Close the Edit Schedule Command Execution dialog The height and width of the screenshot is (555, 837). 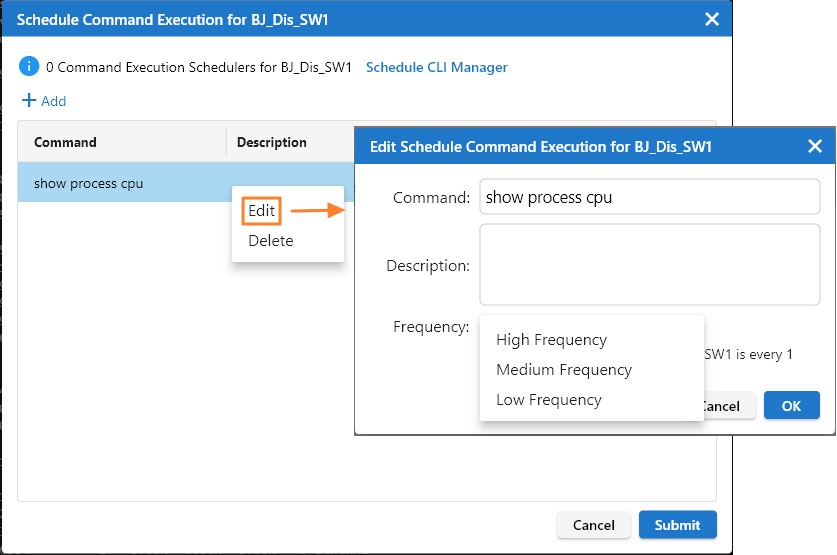pos(814,147)
